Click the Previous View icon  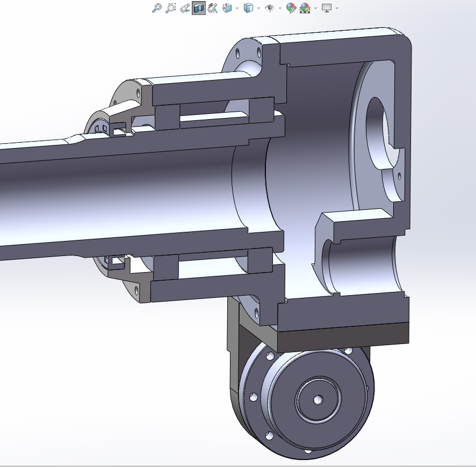pos(185,8)
